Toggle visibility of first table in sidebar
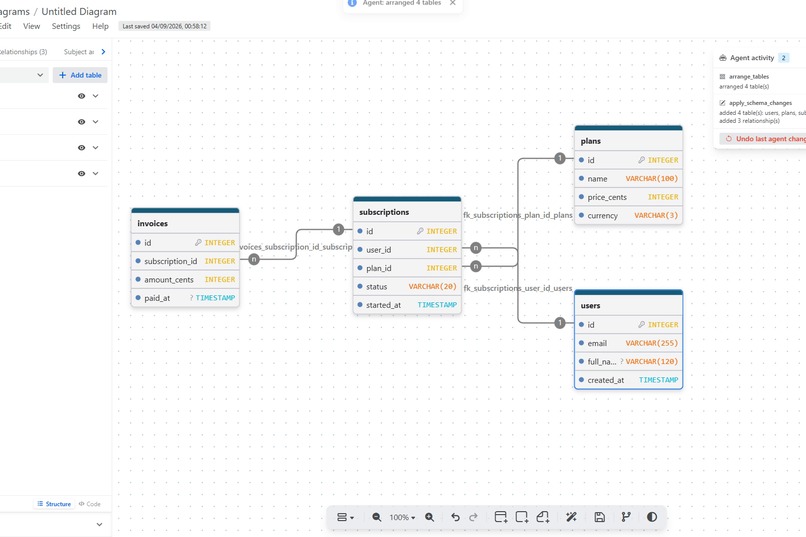Viewport: 806px width, 537px height. (81, 96)
